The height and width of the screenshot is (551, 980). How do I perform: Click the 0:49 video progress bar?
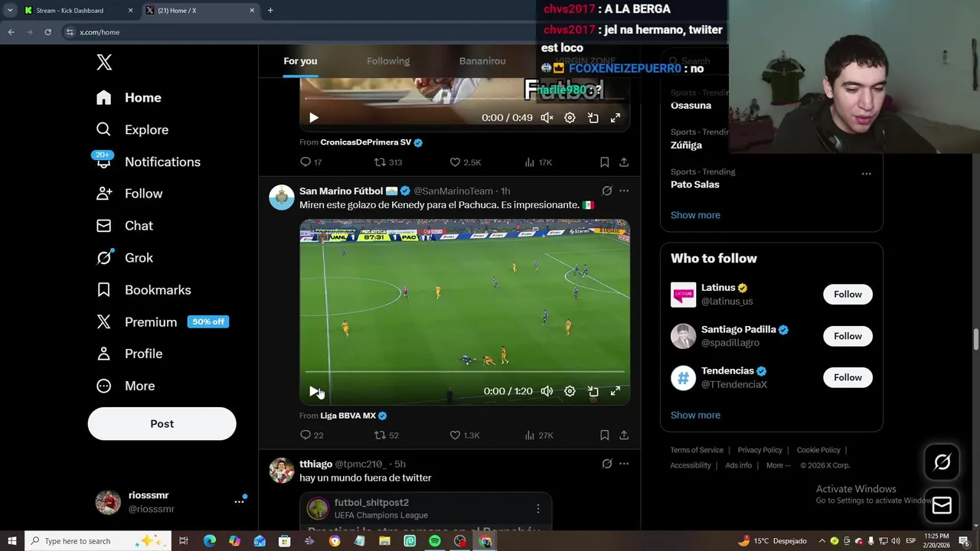465,99
